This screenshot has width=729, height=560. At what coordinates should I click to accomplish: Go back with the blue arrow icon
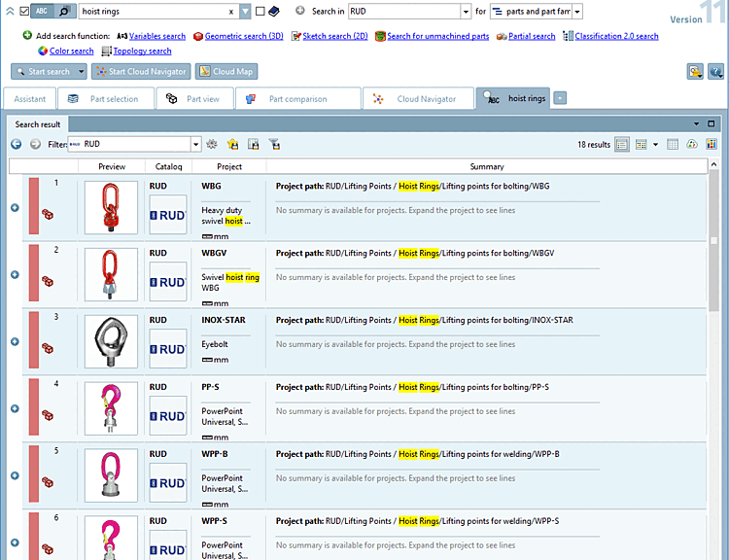(x=17, y=144)
